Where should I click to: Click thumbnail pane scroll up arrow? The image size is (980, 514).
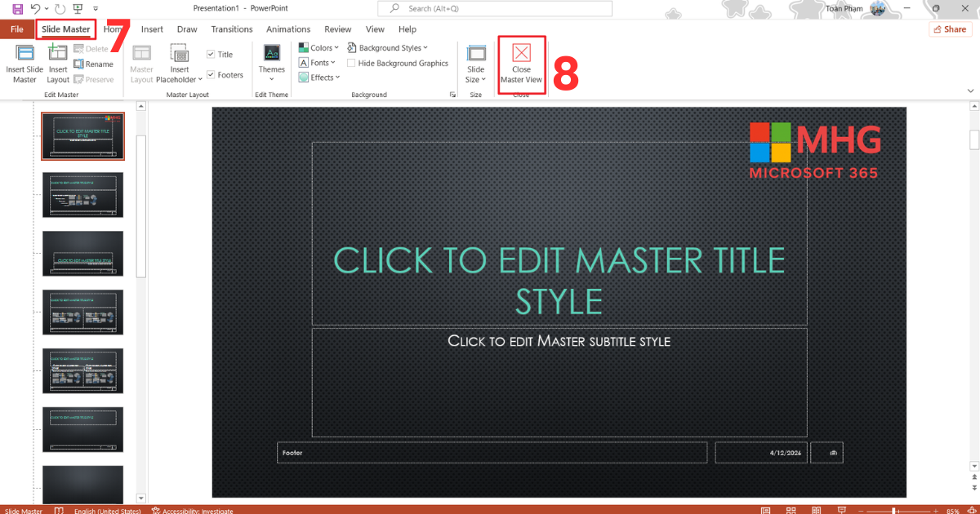pos(141,106)
